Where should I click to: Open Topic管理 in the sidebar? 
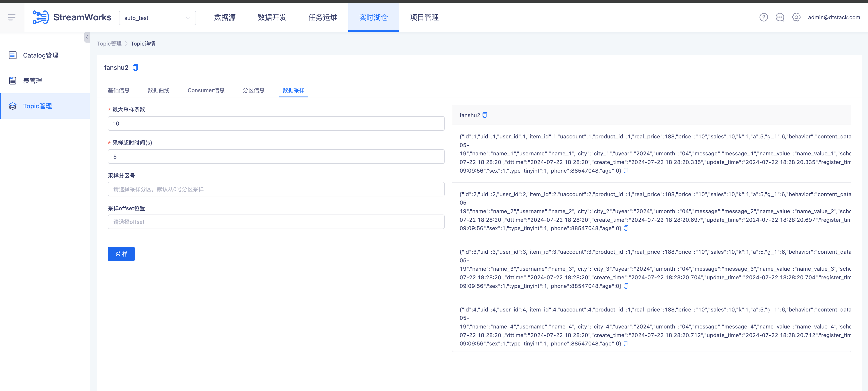(45, 106)
